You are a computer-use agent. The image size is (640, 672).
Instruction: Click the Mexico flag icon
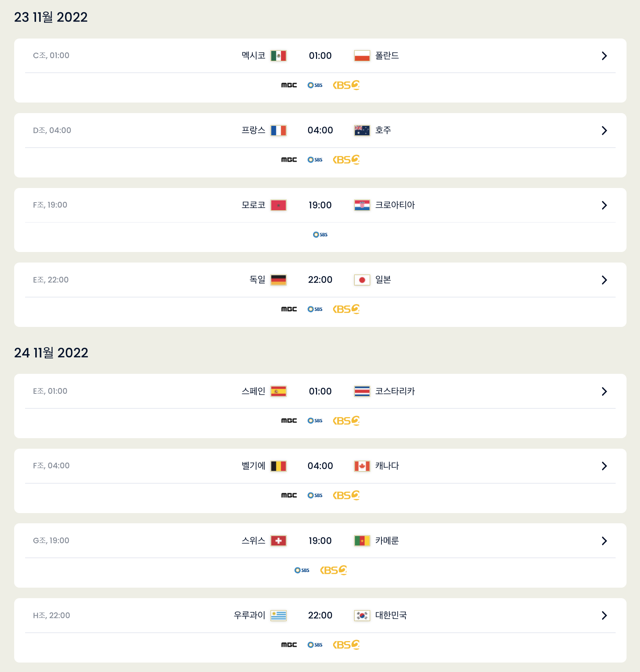tap(278, 56)
